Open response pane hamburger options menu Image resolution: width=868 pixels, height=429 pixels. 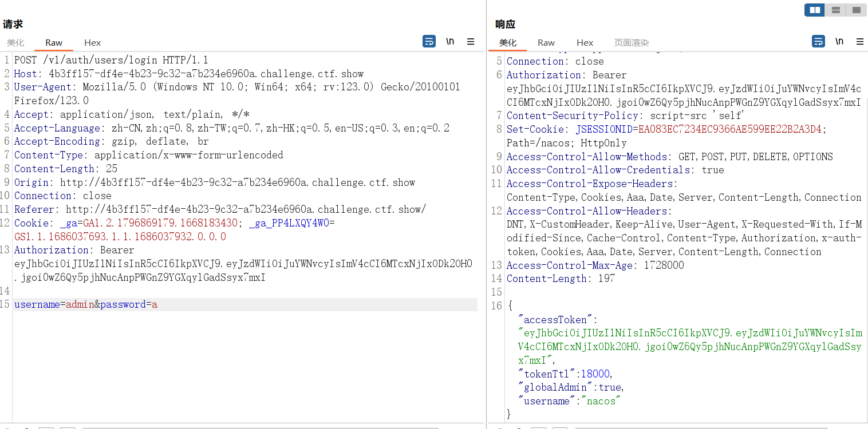[860, 41]
